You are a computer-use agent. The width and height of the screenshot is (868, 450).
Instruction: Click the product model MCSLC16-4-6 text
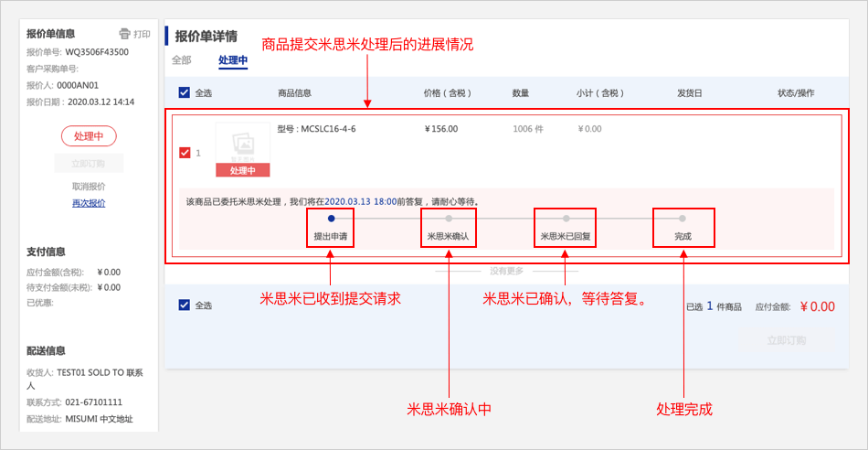[316, 129]
